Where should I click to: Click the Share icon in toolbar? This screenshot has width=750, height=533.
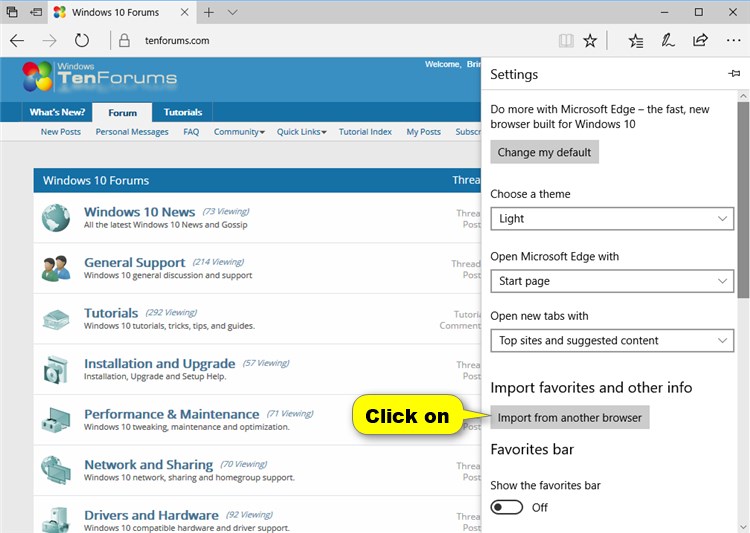pyautogui.click(x=700, y=41)
